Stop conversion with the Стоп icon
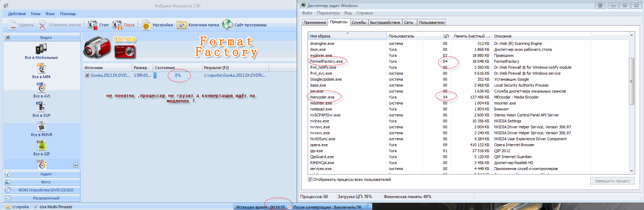Viewport: 644px width, 210px height. (x=93, y=25)
